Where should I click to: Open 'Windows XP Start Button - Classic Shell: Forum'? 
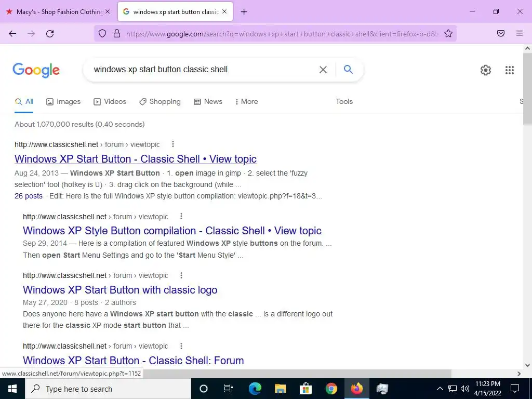[134, 361]
